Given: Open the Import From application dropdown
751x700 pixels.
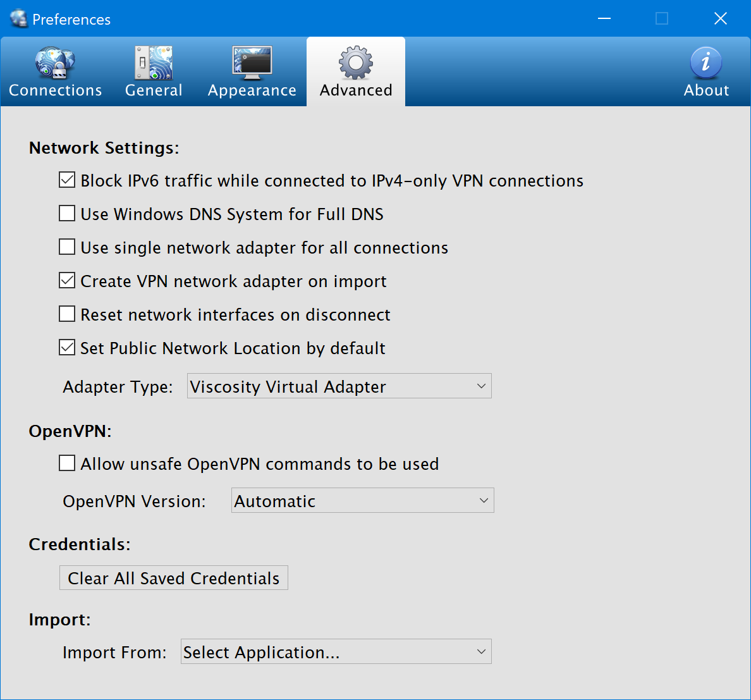Looking at the screenshot, I should coord(336,652).
